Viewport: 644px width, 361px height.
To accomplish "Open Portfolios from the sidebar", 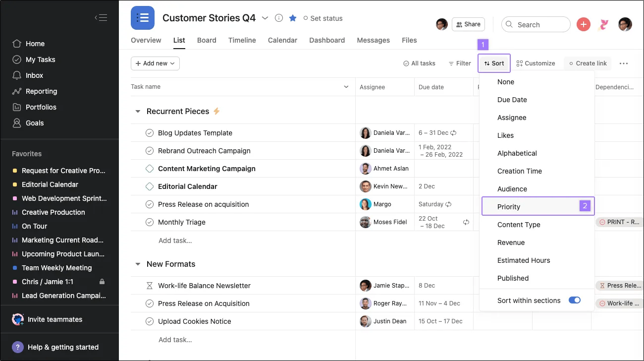I will 40,107.
